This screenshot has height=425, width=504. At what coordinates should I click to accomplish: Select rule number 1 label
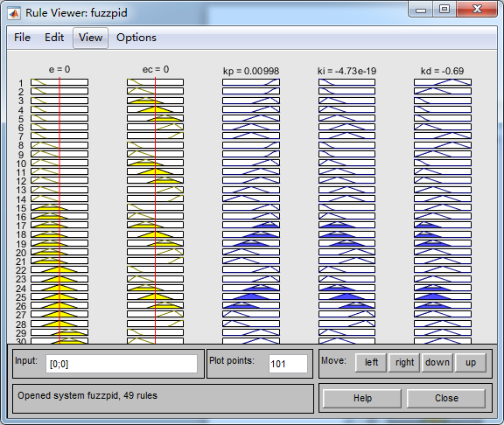click(21, 83)
